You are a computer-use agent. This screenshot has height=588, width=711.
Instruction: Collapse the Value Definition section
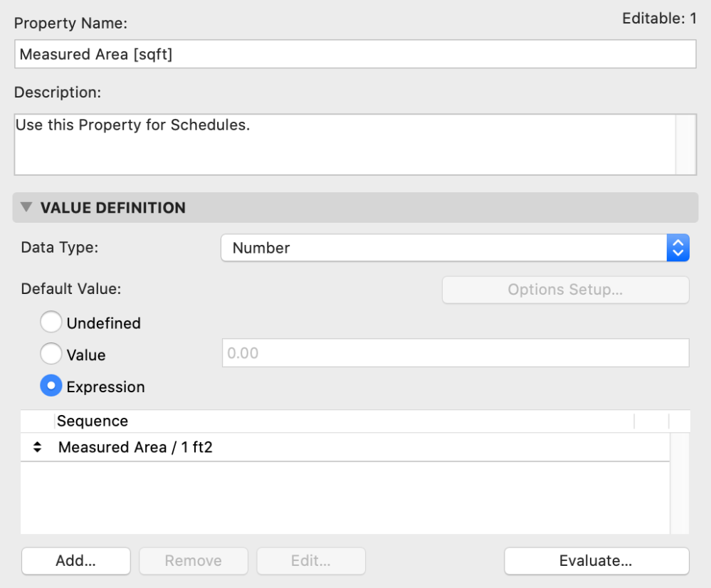(x=27, y=208)
